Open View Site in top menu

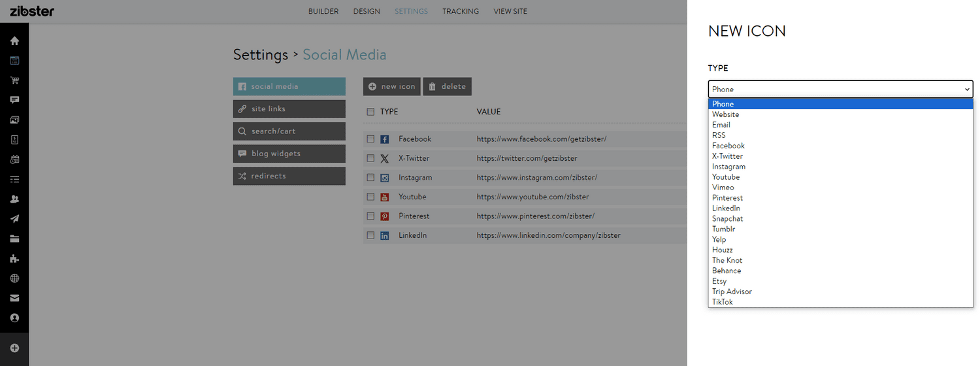tap(510, 11)
